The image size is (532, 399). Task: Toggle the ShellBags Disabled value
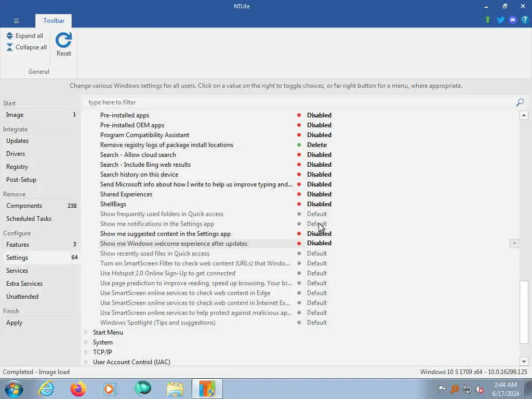click(319, 204)
